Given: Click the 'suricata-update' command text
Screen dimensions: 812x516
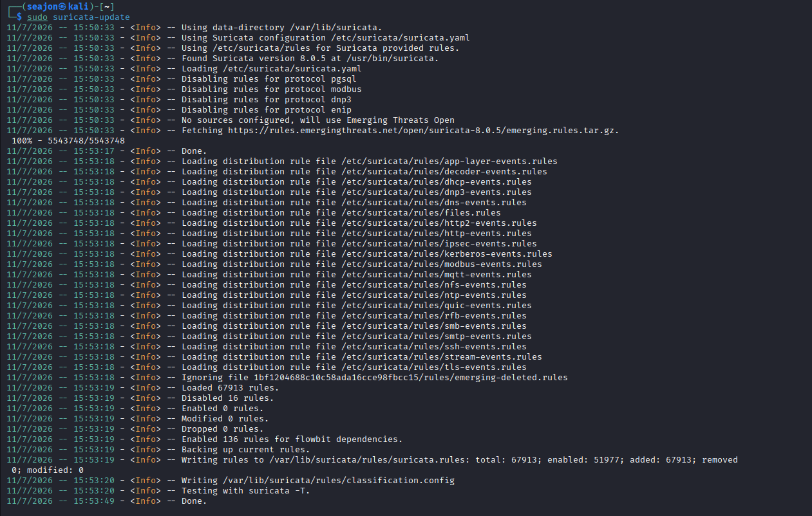Looking at the screenshot, I should pos(91,17).
